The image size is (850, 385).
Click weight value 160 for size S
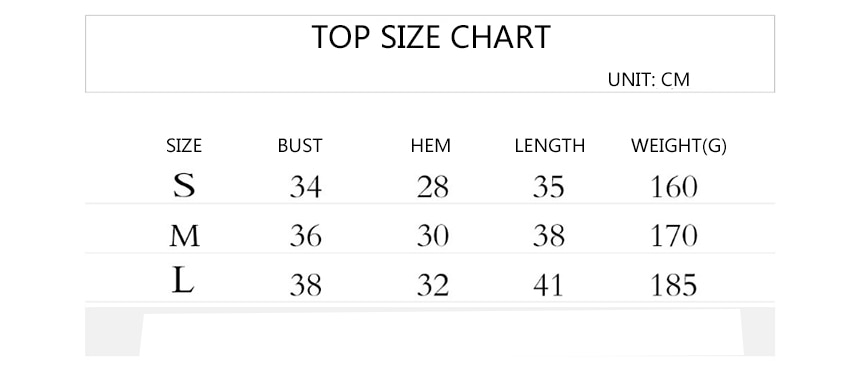[x=674, y=188]
